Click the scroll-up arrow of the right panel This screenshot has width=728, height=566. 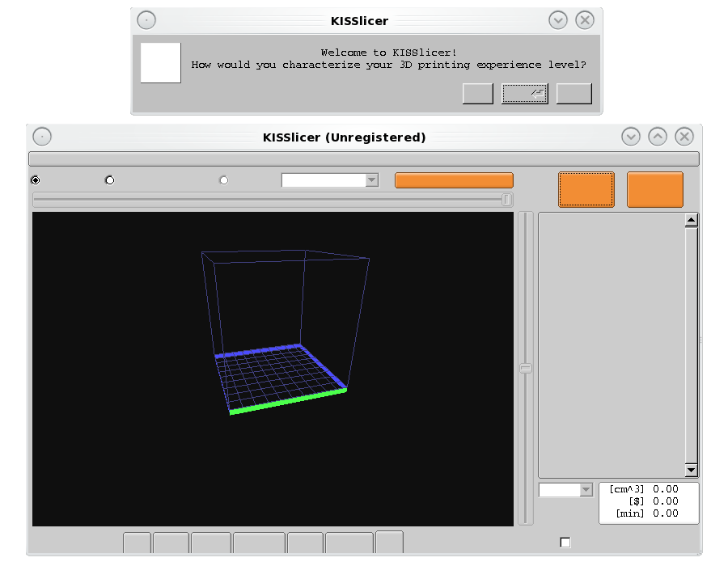coord(691,221)
